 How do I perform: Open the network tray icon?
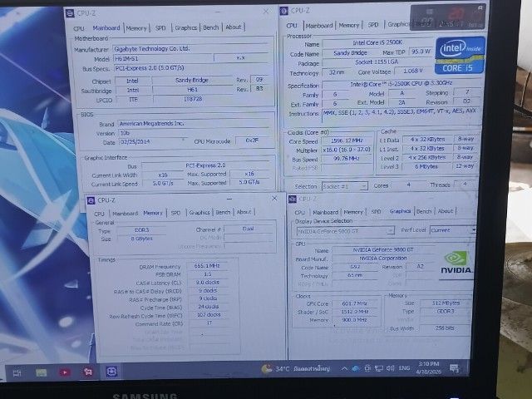378,368
